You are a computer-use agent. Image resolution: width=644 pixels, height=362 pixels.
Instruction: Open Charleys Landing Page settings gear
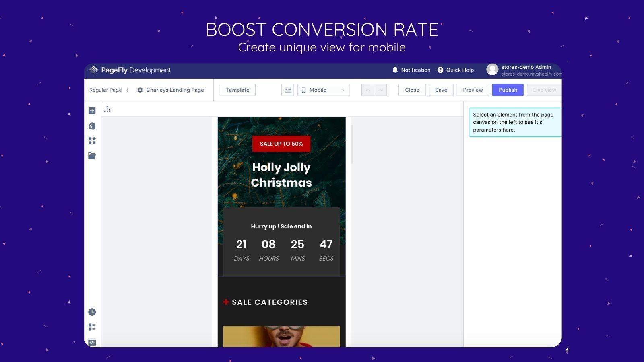pyautogui.click(x=140, y=90)
